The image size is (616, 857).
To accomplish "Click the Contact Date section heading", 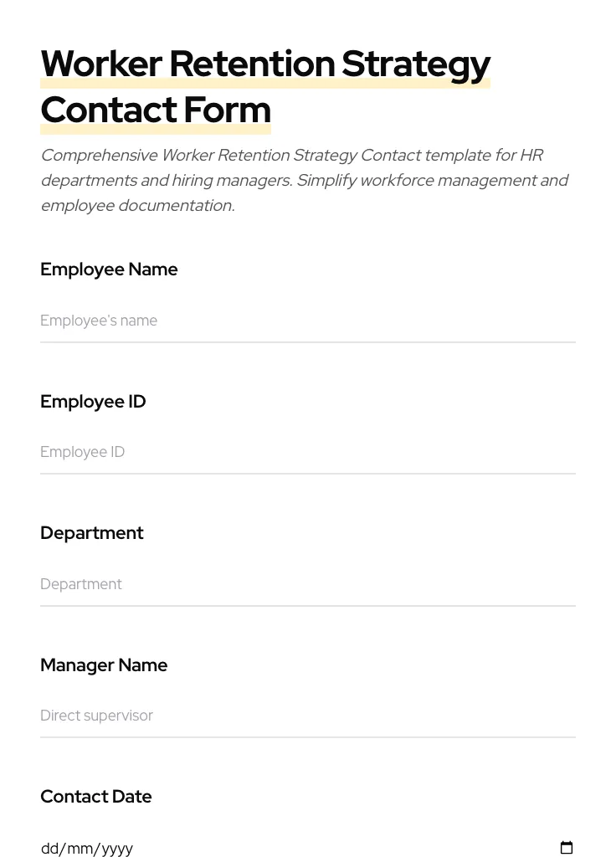I will [95, 797].
